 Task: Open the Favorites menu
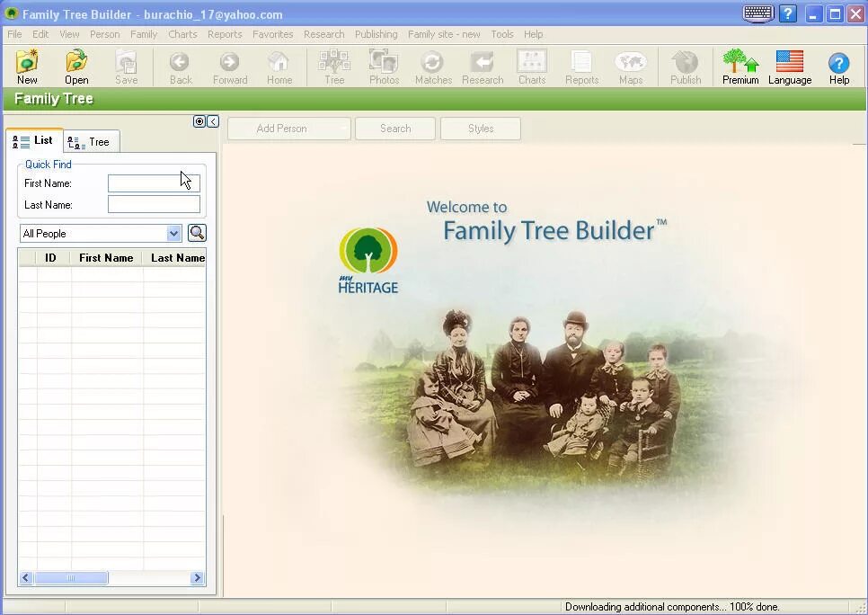(x=273, y=34)
